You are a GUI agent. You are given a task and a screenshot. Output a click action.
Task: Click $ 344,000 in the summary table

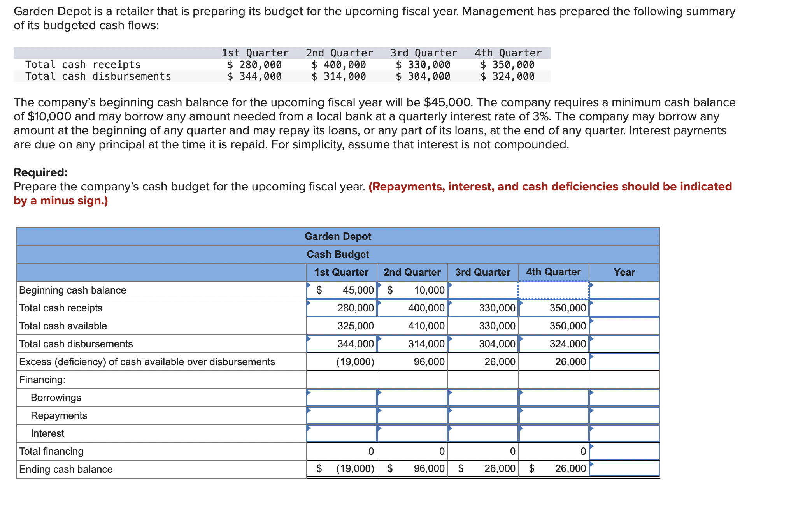coord(254,76)
